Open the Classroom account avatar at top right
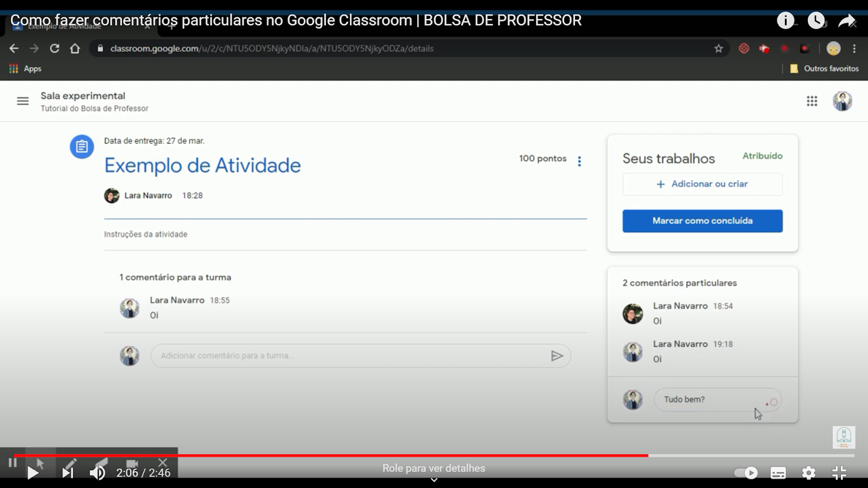 pyautogui.click(x=843, y=101)
